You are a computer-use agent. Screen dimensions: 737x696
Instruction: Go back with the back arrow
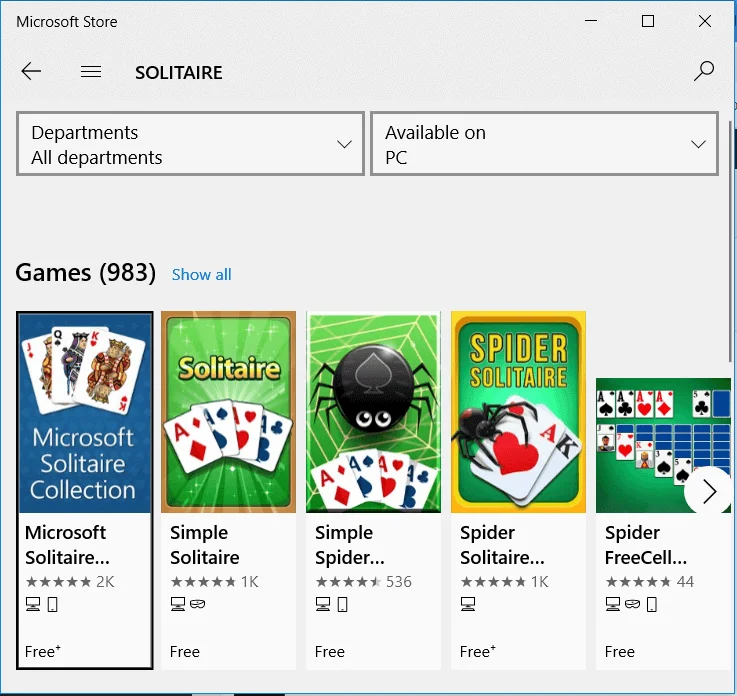pos(31,71)
